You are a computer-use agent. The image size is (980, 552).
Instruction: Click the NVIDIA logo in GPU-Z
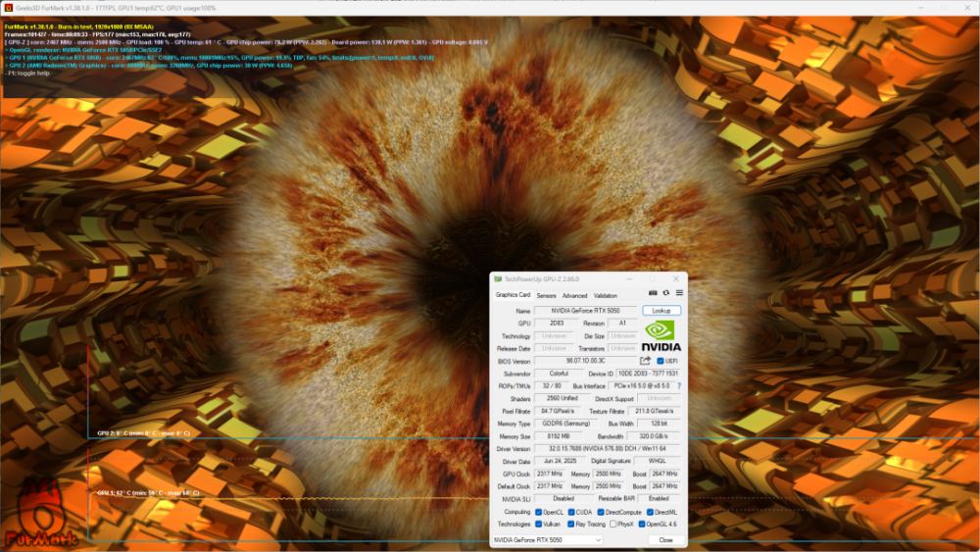[661, 335]
